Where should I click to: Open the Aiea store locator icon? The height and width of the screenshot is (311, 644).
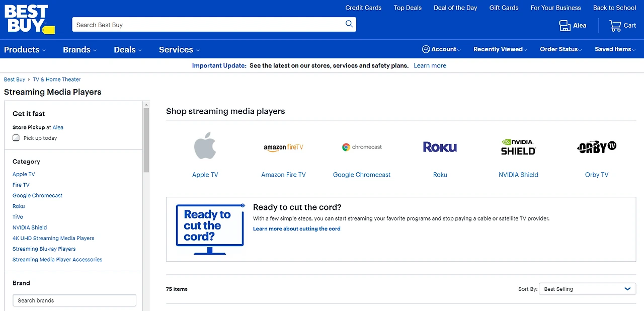(565, 26)
